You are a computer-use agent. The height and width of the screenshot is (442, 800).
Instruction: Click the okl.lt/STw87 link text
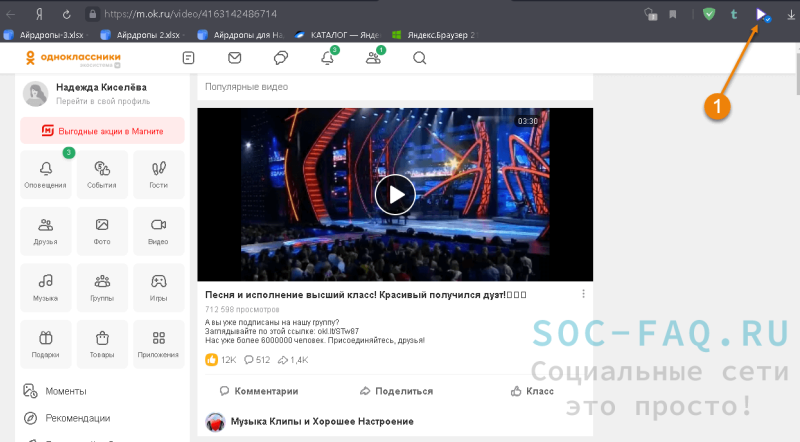(x=338, y=331)
